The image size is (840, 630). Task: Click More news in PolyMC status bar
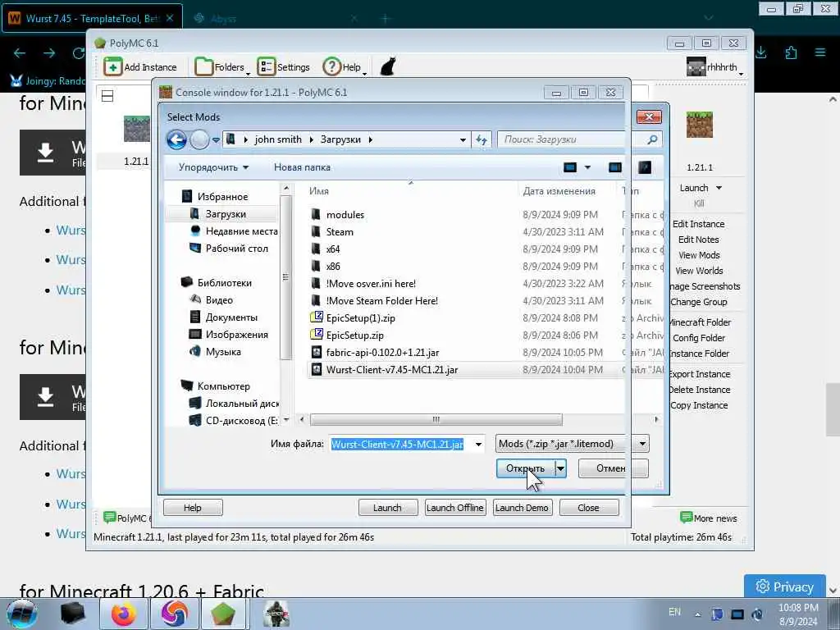click(x=708, y=518)
